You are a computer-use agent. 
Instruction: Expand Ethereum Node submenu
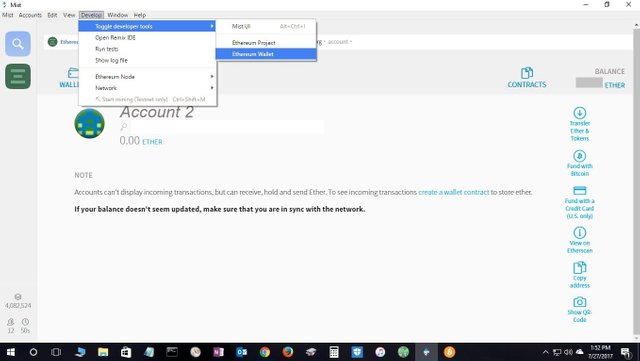click(x=147, y=76)
